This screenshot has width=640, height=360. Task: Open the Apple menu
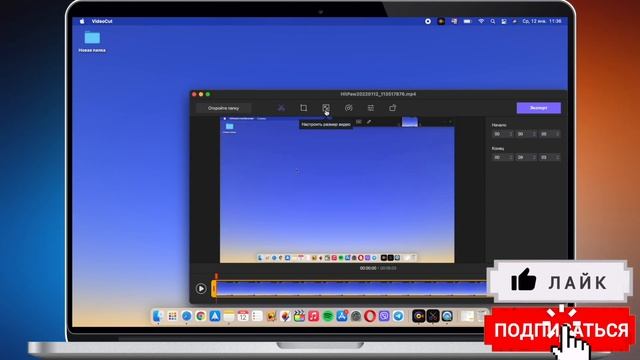tap(82, 21)
